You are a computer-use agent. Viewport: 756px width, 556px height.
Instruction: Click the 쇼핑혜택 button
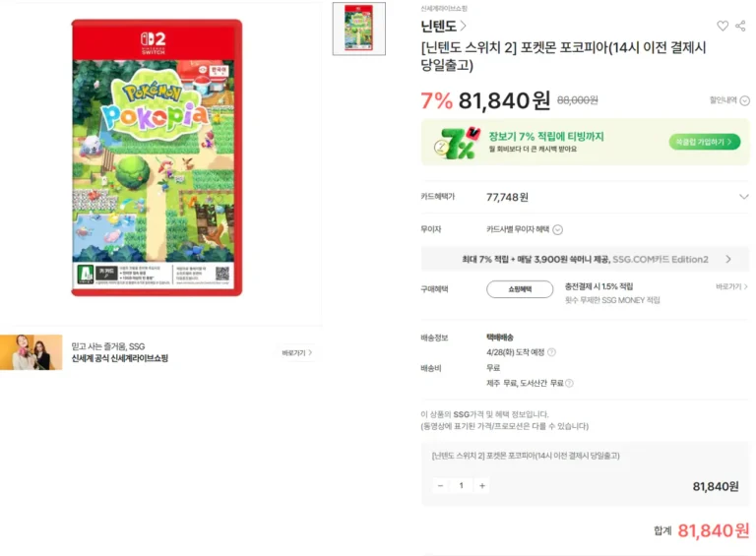pyautogui.click(x=520, y=289)
